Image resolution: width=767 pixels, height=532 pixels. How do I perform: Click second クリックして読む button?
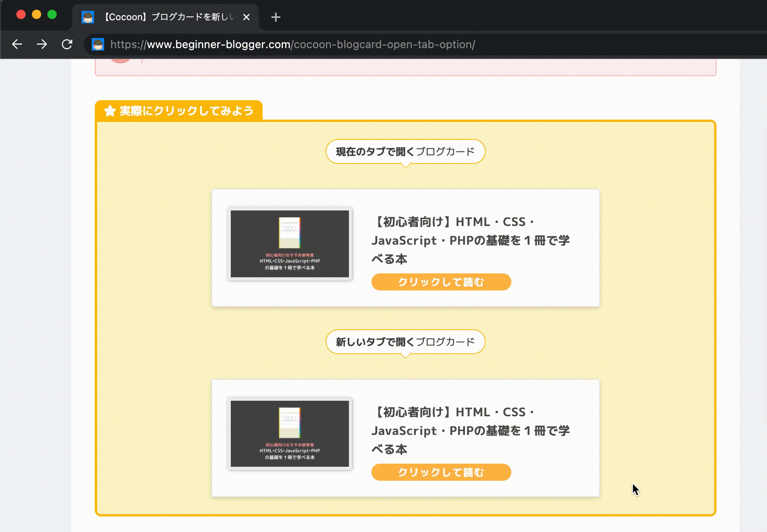click(441, 472)
